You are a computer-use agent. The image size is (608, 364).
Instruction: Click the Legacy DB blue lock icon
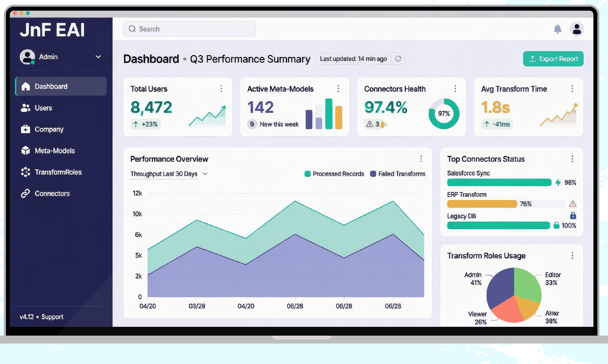pos(573,216)
